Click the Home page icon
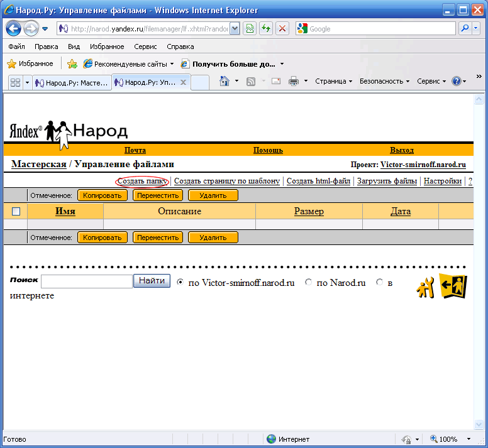 224,81
